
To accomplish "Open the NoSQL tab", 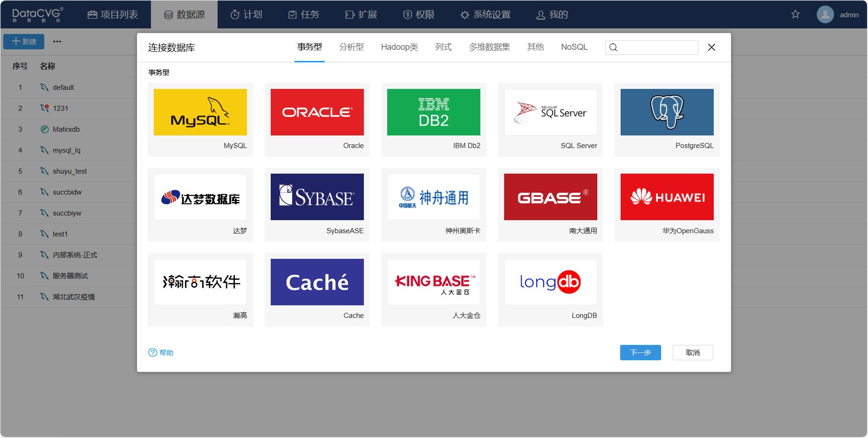I will pos(574,47).
